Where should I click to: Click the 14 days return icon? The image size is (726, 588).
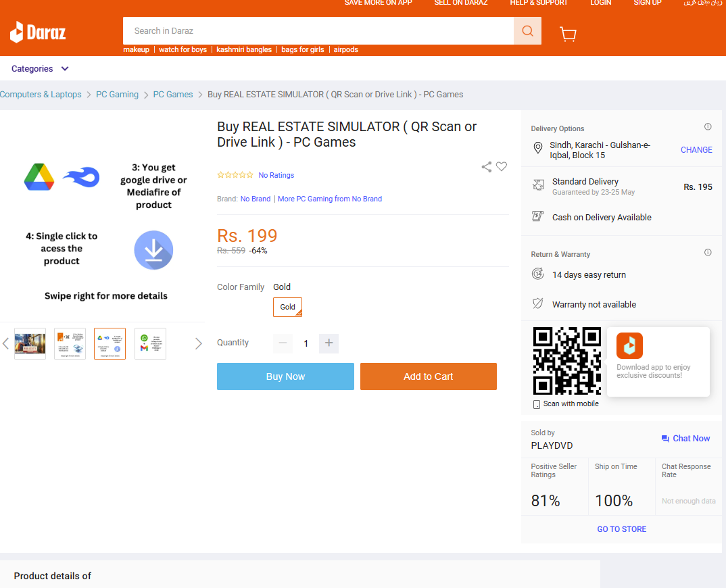pos(537,274)
